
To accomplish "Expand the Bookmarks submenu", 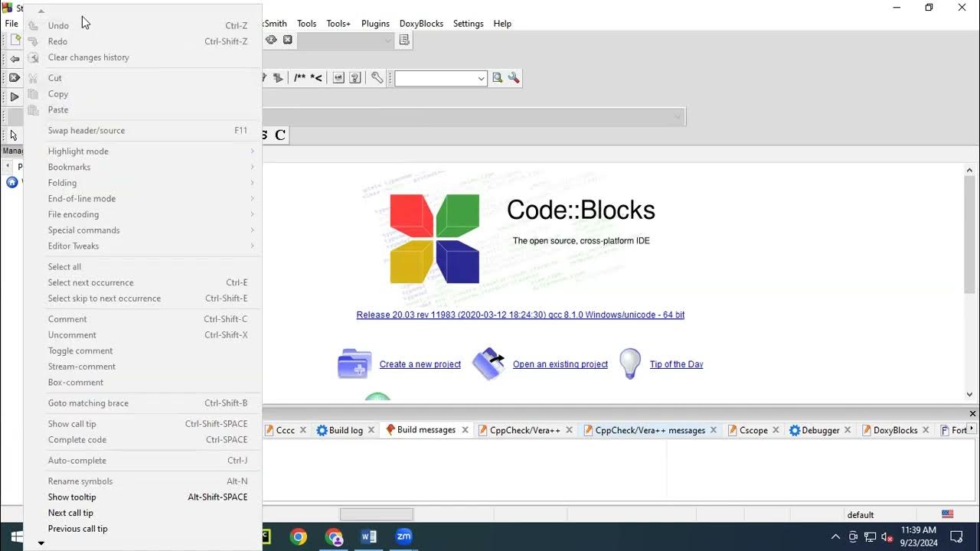I will click(143, 167).
